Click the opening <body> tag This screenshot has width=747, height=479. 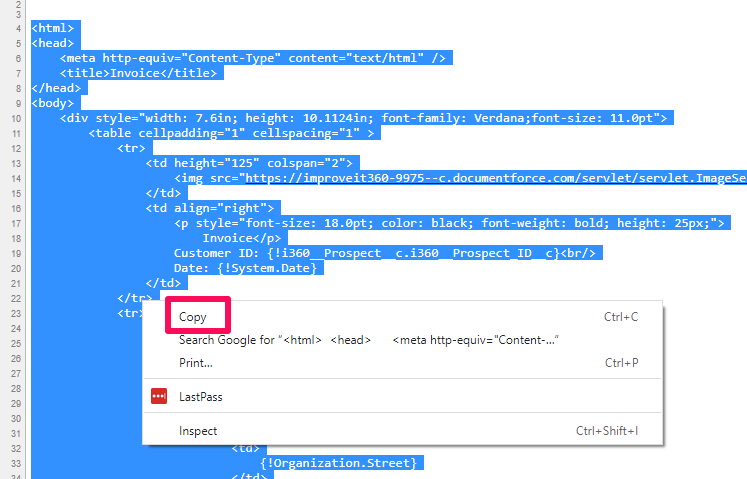coord(52,103)
